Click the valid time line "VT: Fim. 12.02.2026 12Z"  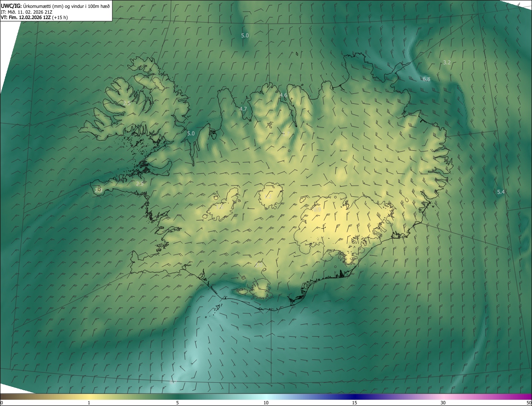tap(26, 17)
